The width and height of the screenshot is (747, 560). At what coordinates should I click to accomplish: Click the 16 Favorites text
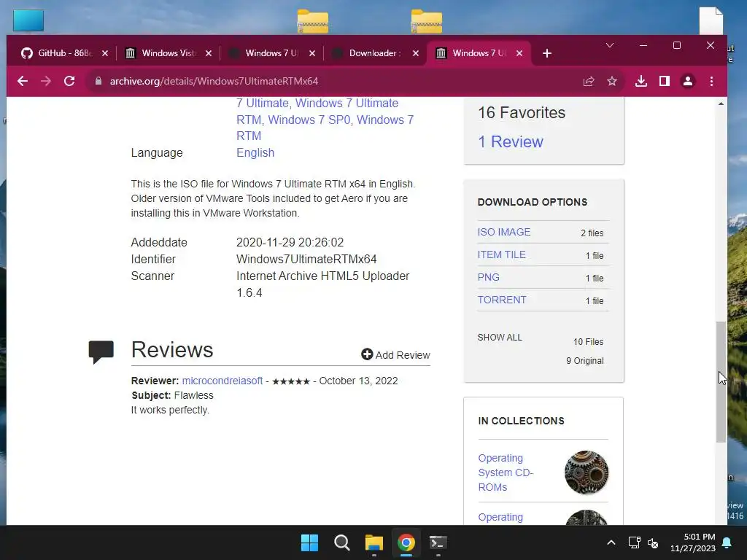[522, 113]
